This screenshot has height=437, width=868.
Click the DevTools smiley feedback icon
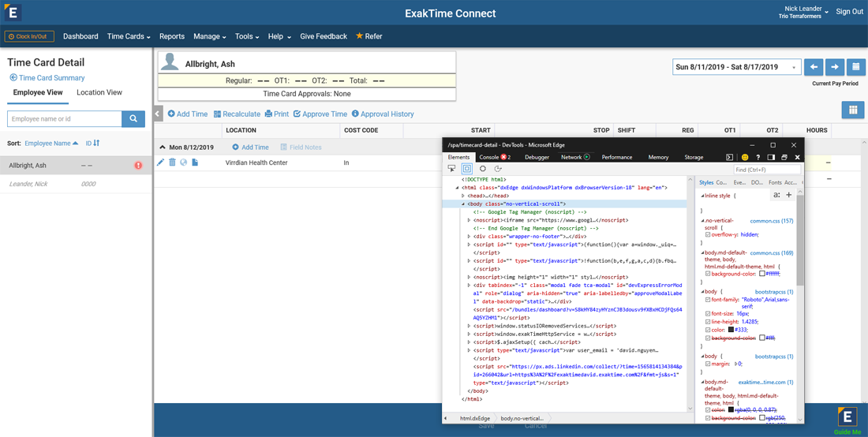pos(745,157)
